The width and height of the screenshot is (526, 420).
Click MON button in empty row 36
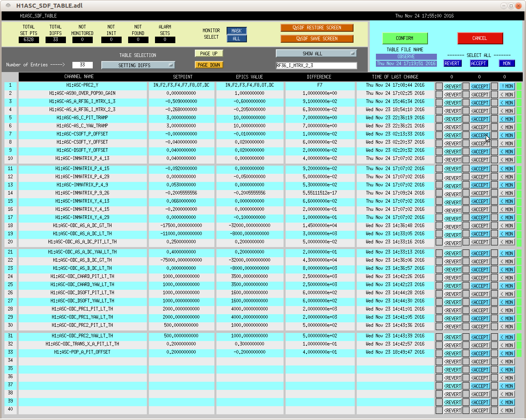click(x=507, y=378)
